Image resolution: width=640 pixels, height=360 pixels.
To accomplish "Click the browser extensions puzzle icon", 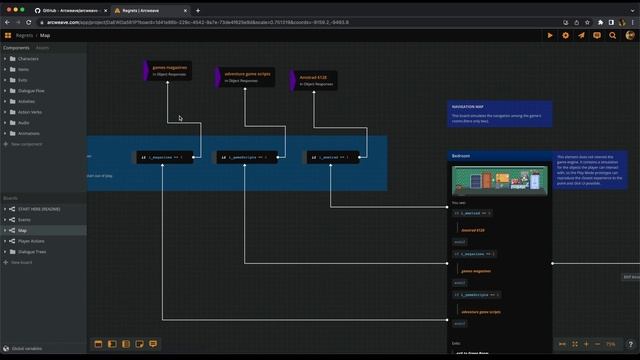I will coord(600,22).
